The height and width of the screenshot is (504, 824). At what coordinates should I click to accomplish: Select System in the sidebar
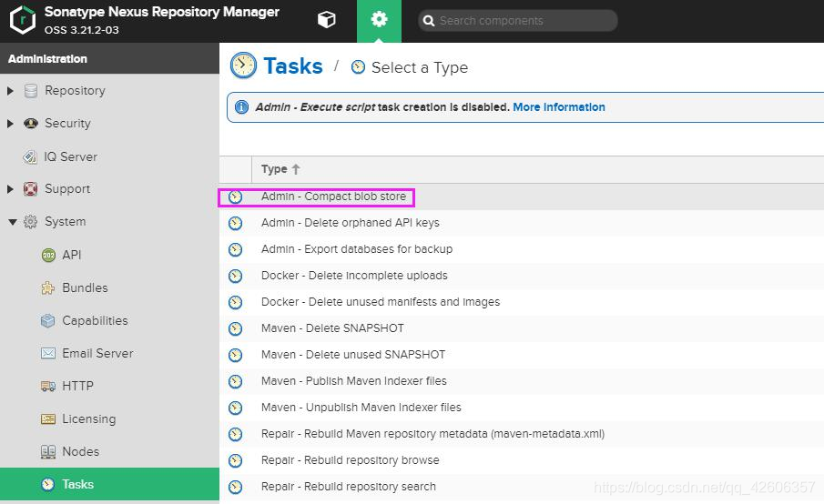66,222
